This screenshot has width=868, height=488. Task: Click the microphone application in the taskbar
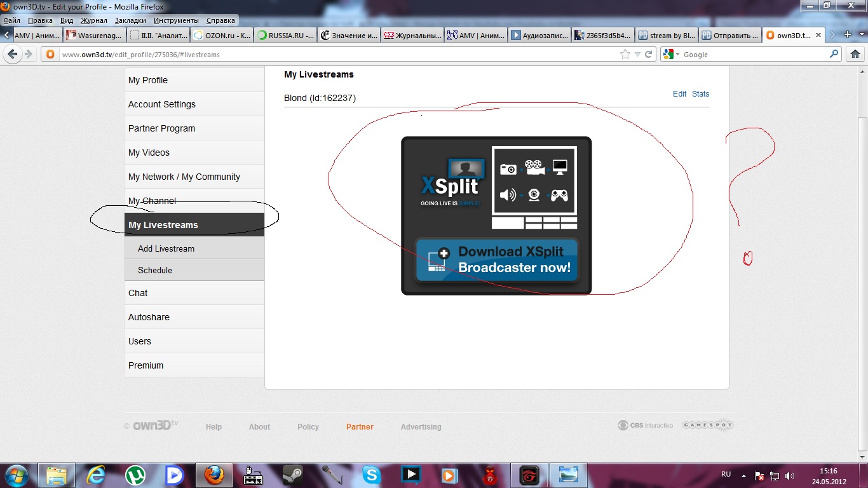(x=332, y=475)
